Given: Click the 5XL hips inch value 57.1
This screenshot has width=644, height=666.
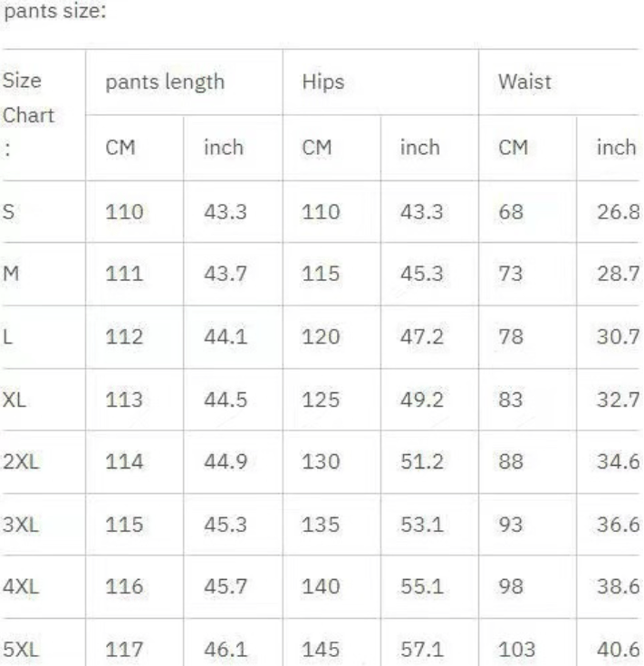Looking at the screenshot, I should (x=420, y=650).
